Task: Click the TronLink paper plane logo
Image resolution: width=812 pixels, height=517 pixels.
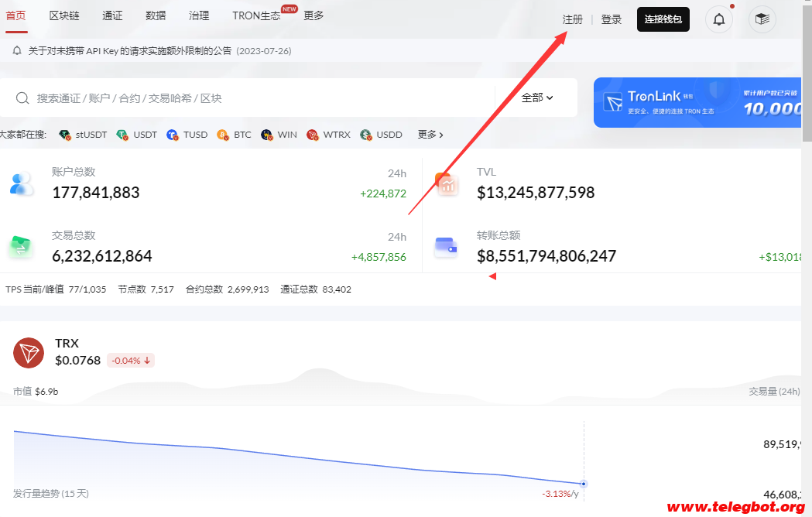Action: [x=614, y=102]
